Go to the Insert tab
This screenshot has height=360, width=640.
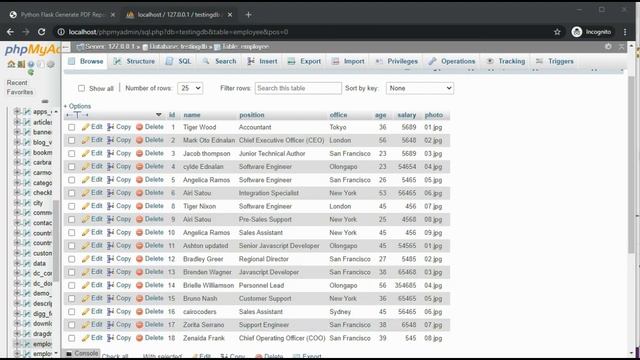[262, 61]
